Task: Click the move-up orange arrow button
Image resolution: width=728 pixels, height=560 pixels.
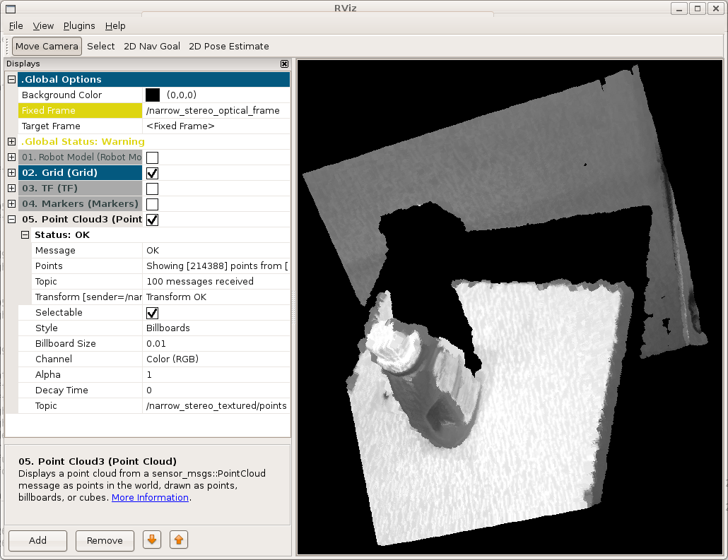Action: coord(178,540)
